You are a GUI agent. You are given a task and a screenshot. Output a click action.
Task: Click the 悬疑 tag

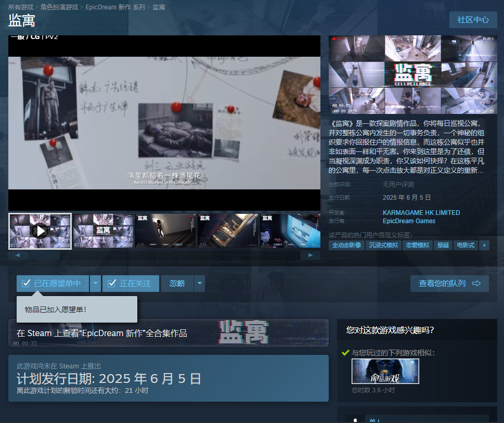[x=443, y=245]
